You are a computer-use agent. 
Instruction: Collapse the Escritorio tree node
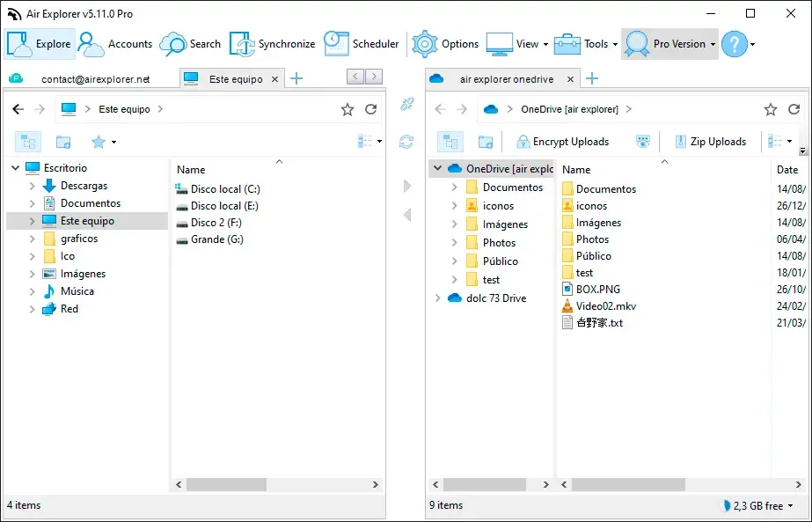16,168
